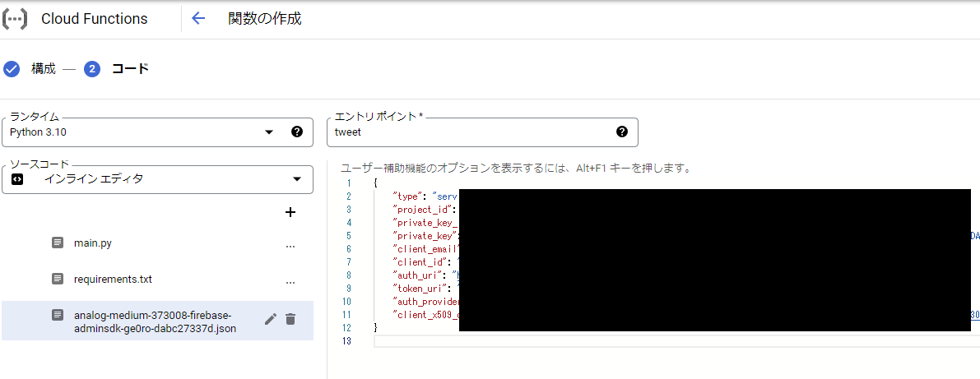Click the "type" key in line 2

406,196
